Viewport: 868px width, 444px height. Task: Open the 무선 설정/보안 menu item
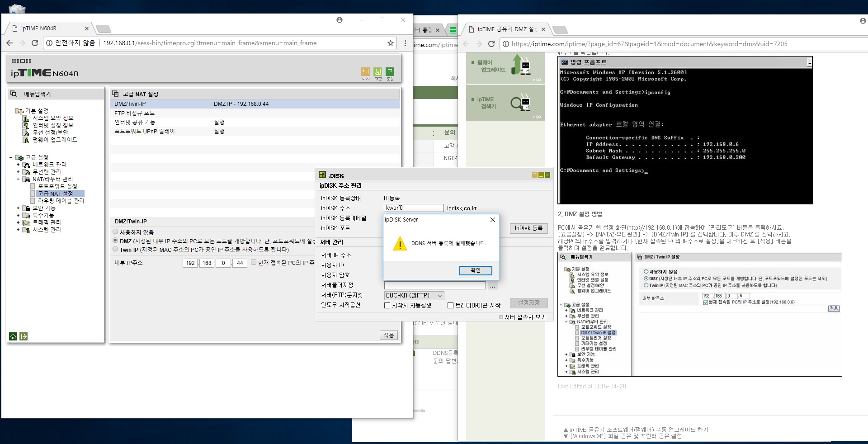[50, 132]
